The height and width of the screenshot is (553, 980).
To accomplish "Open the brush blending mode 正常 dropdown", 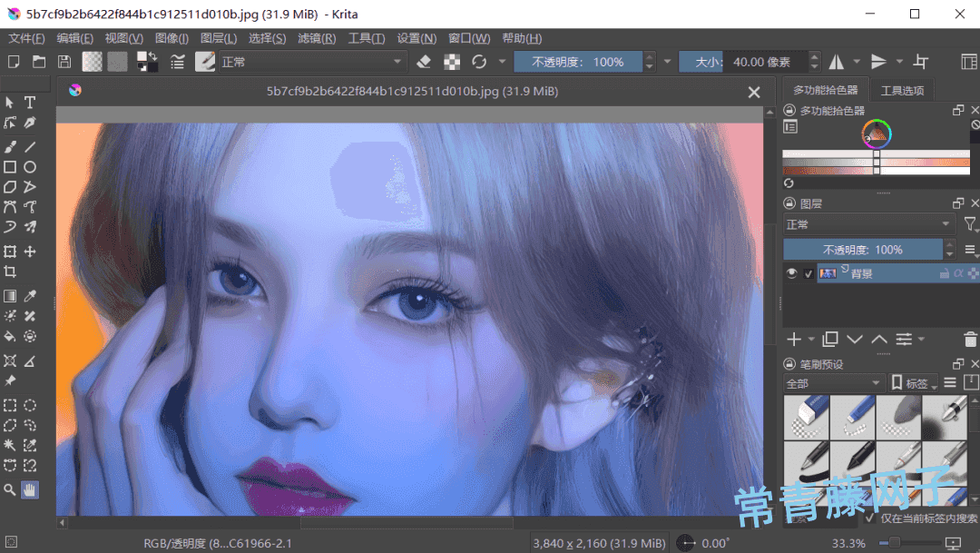I will [x=311, y=62].
